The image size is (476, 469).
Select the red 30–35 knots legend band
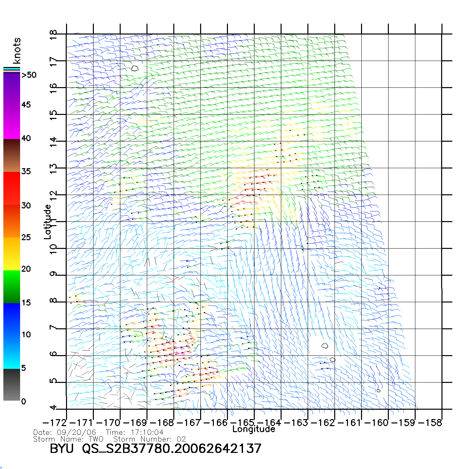[x=12, y=188]
